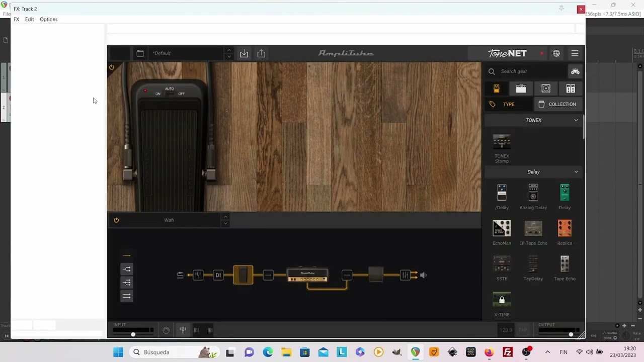Viewport: 644px width, 362px height.
Task: Select the amplifier gear category
Action: pos(521,88)
